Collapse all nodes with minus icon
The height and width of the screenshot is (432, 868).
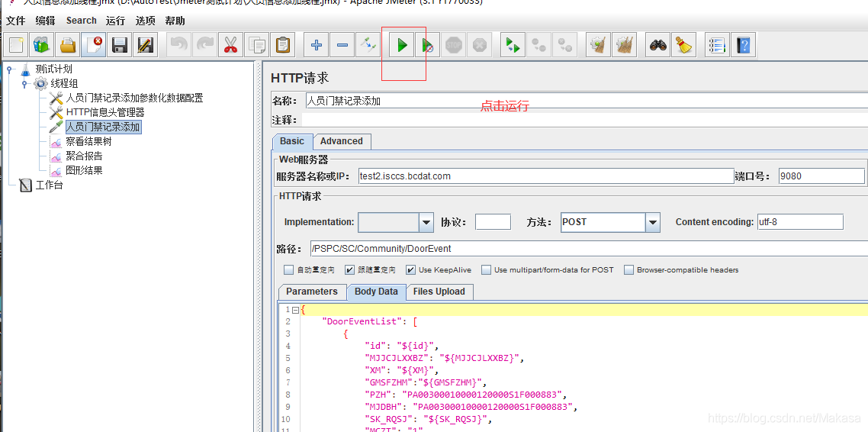(342, 45)
